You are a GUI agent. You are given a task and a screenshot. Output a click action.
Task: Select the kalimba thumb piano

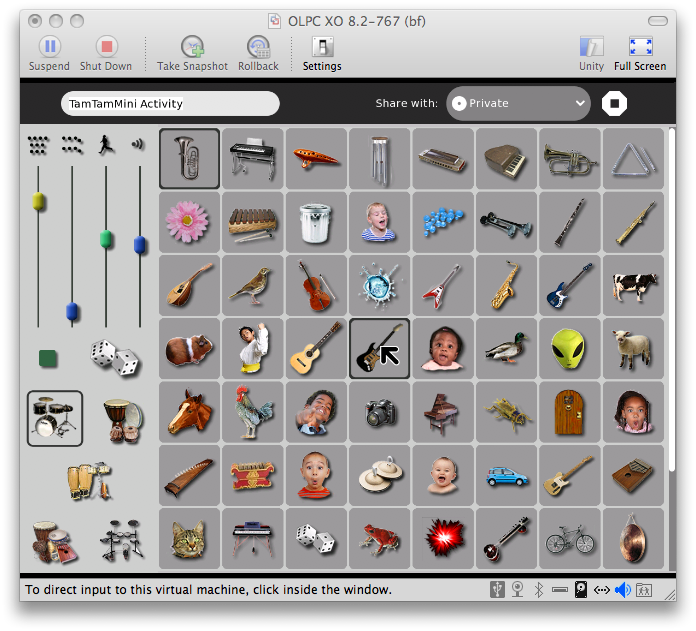click(x=633, y=476)
